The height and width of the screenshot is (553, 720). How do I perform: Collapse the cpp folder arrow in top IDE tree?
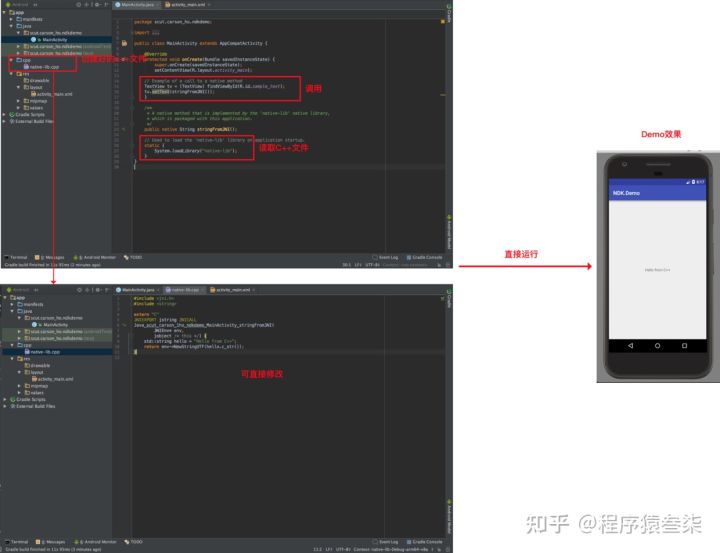coord(11,60)
